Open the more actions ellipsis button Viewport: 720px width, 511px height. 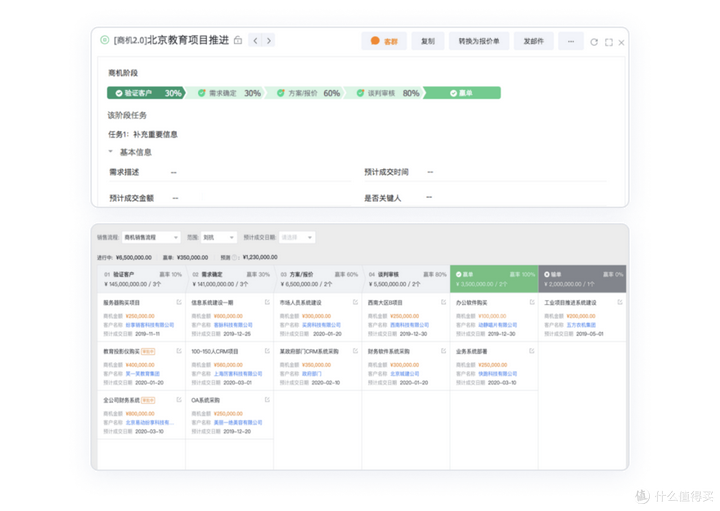(571, 41)
